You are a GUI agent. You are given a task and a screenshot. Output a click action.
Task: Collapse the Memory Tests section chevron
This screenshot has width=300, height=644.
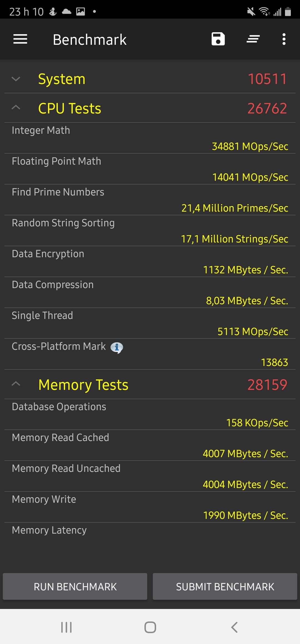click(16, 384)
